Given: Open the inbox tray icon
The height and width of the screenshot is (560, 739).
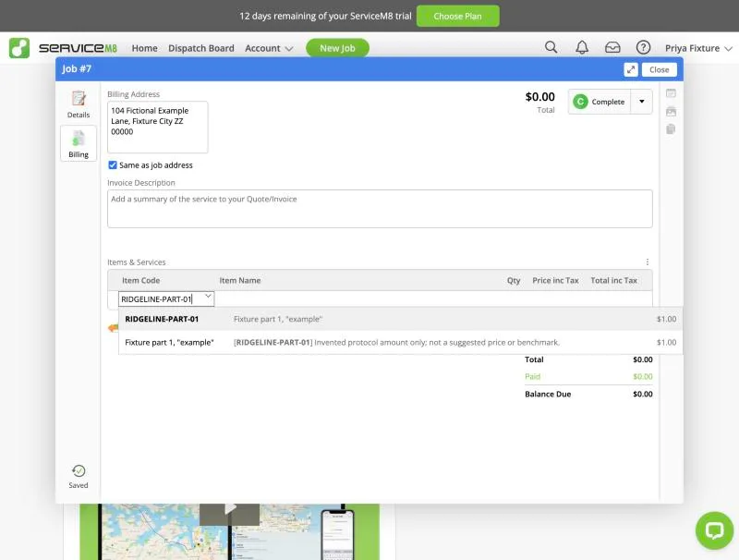Looking at the screenshot, I should tap(612, 48).
